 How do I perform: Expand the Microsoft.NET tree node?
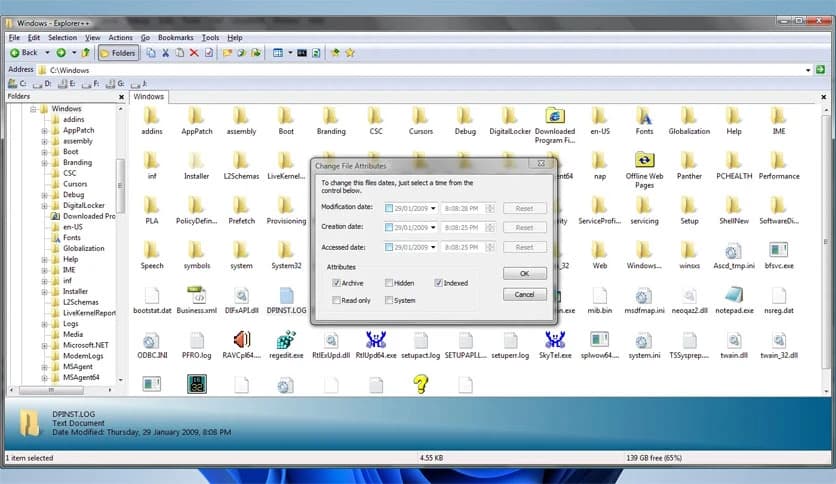(45, 345)
